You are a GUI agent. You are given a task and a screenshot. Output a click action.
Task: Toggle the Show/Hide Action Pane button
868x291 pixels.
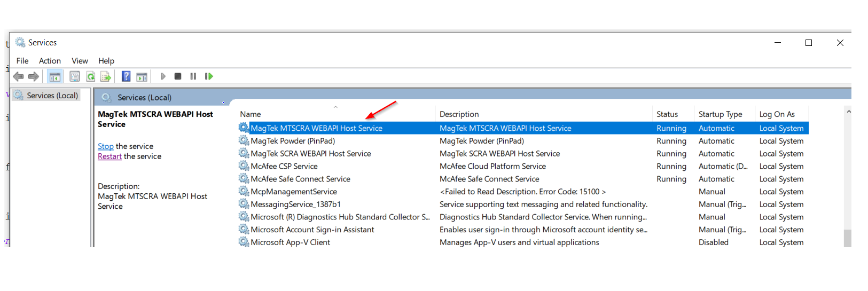[x=142, y=76]
